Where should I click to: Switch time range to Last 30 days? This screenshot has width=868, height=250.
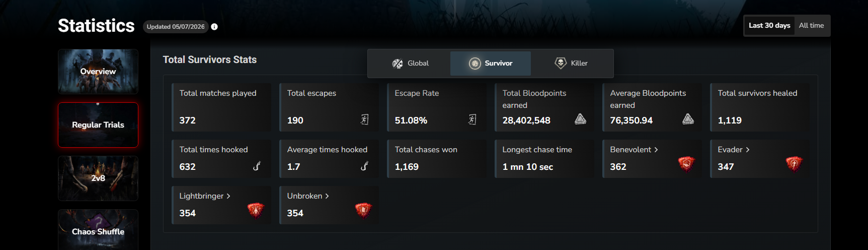point(769,26)
